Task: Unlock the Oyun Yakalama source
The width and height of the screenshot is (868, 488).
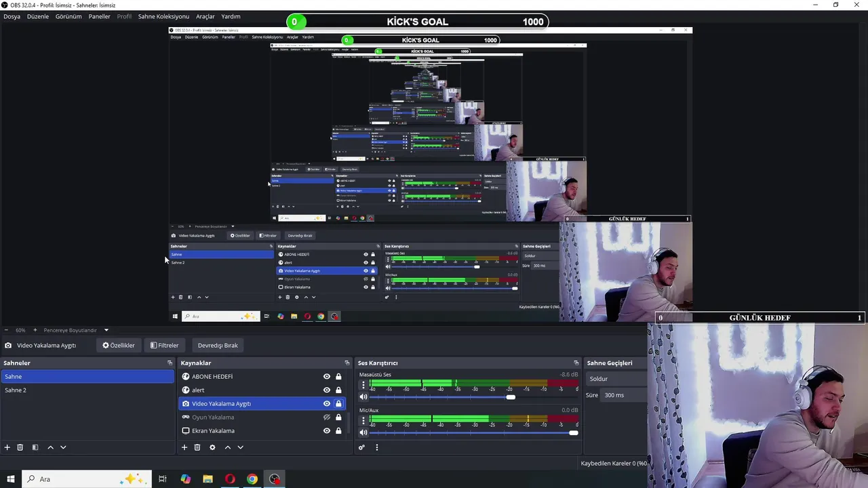Action: point(338,418)
